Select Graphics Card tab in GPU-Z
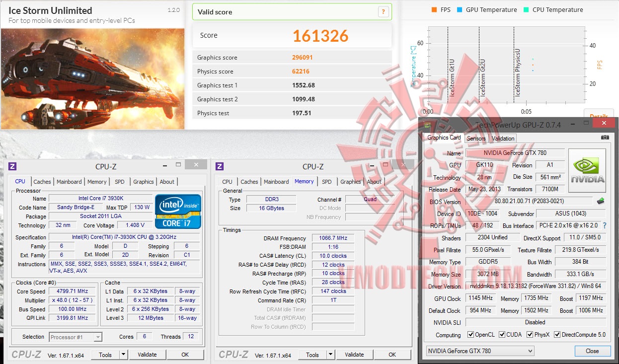 coord(444,138)
